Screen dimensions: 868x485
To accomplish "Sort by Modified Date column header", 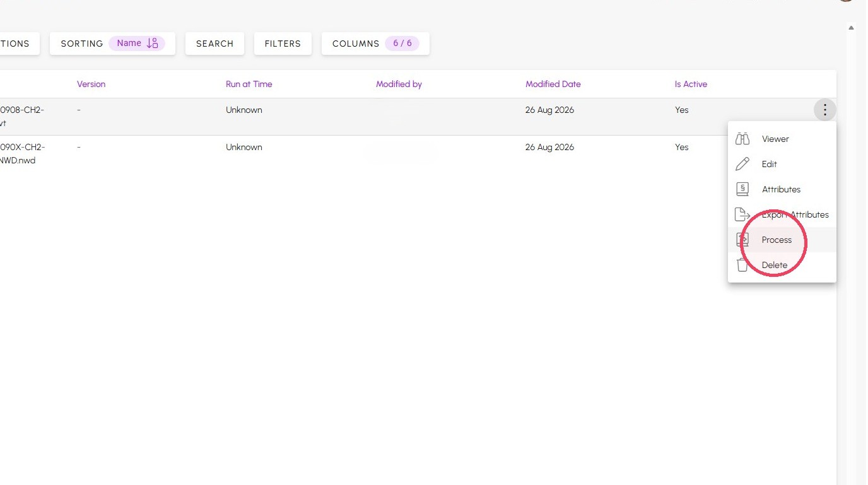I will click(553, 84).
